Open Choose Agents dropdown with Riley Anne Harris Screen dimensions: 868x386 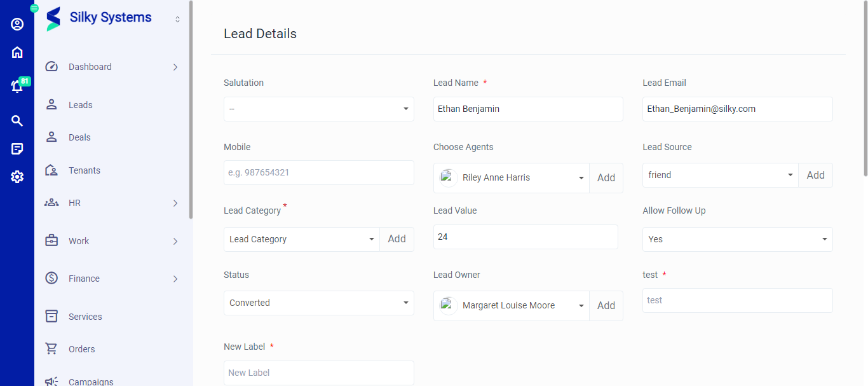pos(512,178)
